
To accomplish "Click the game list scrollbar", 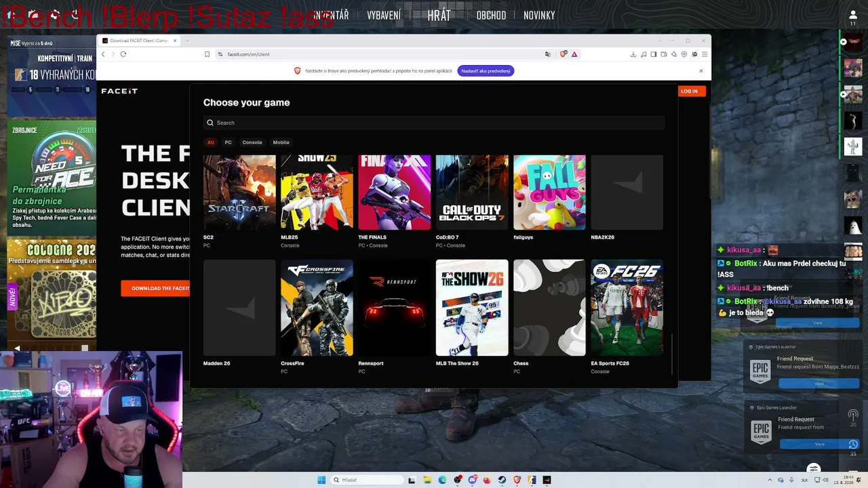I will tap(672, 353).
